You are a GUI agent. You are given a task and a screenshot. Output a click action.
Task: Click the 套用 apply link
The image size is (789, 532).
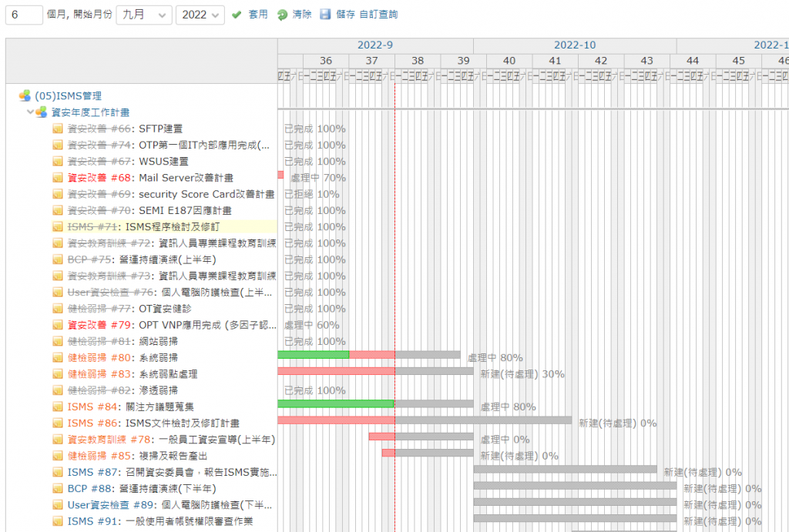point(258,15)
